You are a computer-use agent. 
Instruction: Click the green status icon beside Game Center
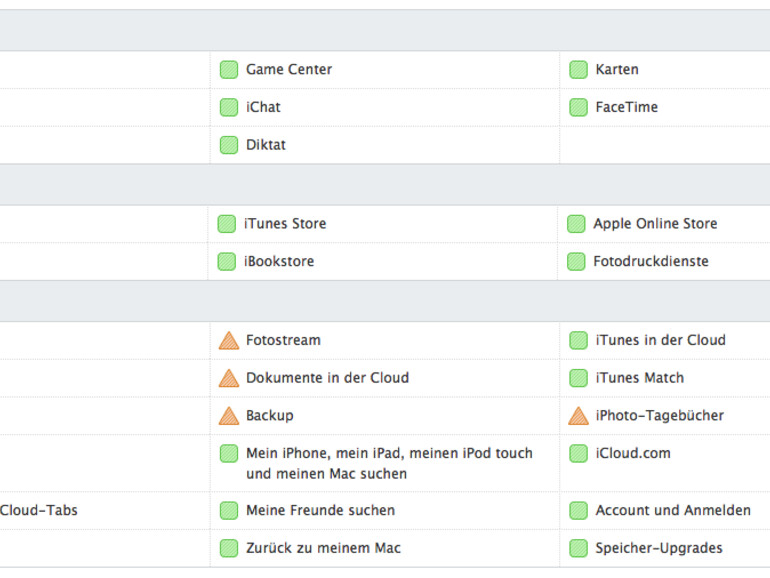pyautogui.click(x=229, y=70)
